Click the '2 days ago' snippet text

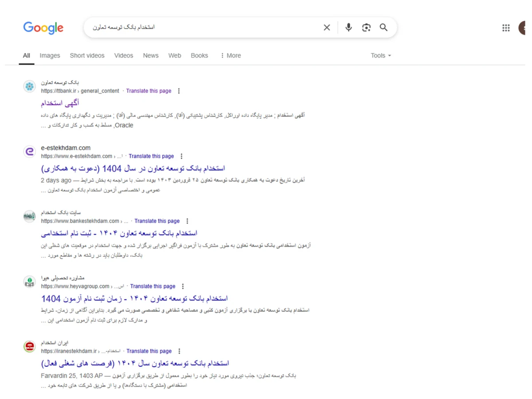[56, 180]
